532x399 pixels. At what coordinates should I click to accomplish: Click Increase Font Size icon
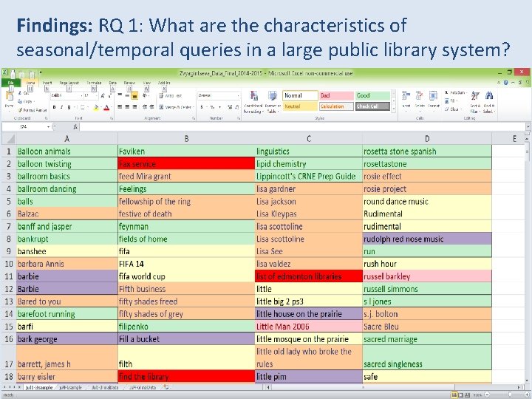click(103, 95)
